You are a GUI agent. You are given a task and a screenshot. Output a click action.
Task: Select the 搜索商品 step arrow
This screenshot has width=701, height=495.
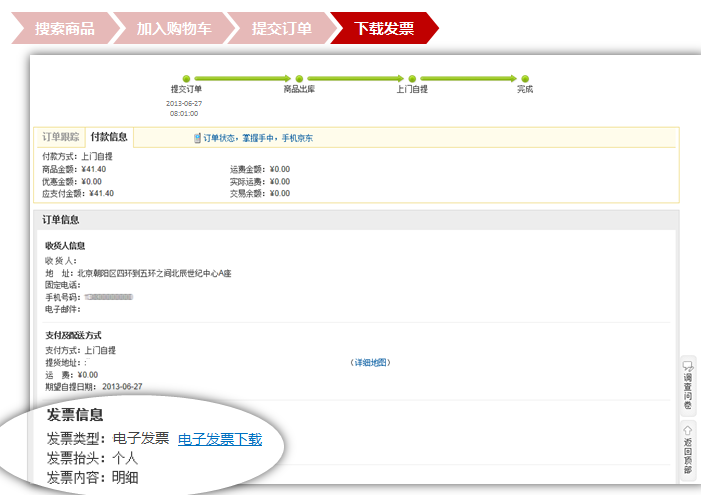click(63, 29)
